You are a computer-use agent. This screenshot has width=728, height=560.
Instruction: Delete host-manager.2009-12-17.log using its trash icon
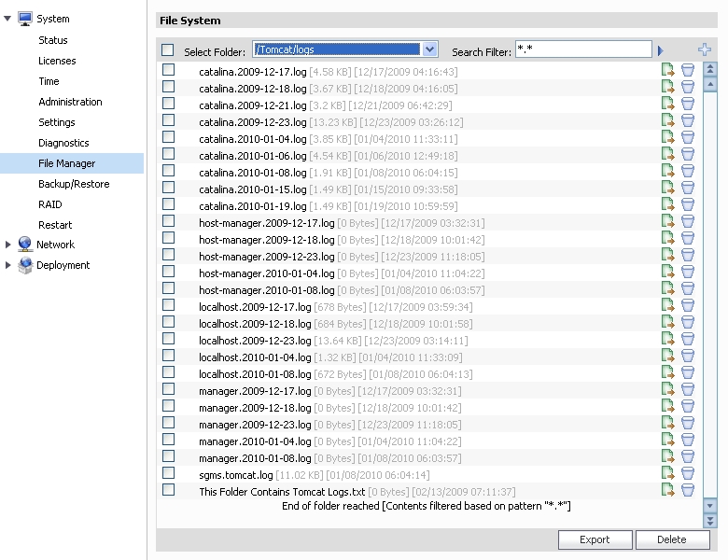(x=688, y=221)
